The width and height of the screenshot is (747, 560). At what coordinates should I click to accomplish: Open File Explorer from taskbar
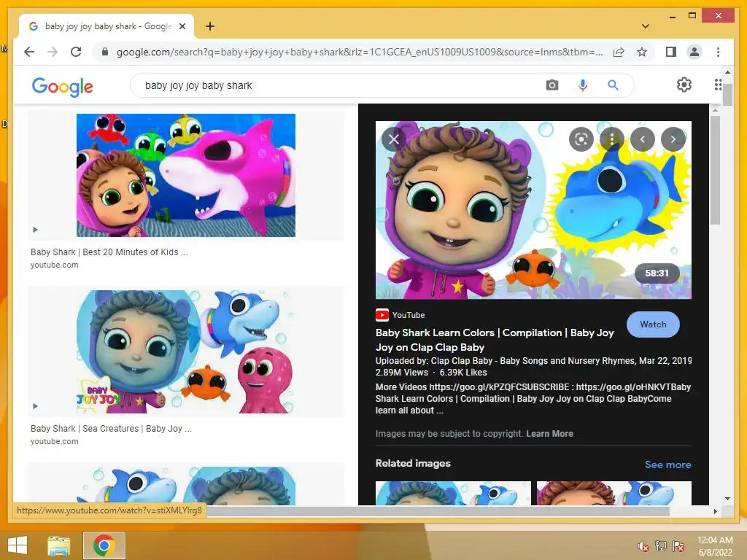pyautogui.click(x=58, y=545)
